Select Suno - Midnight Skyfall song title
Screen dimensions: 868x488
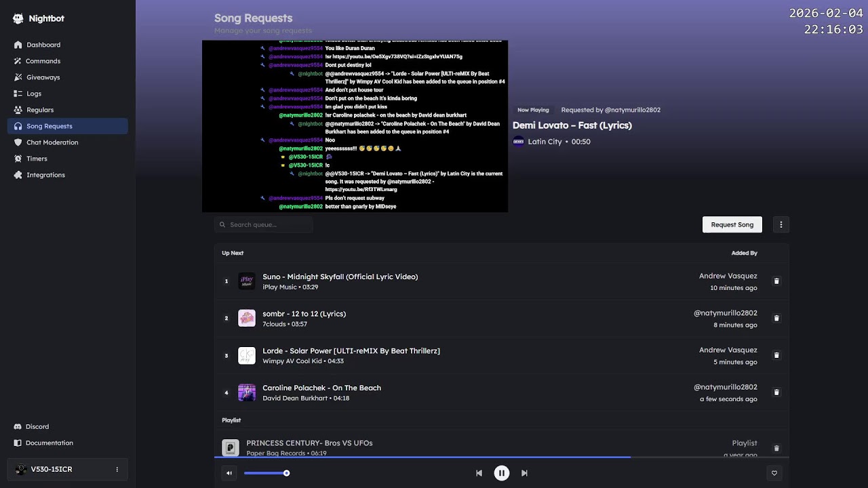[340, 277]
